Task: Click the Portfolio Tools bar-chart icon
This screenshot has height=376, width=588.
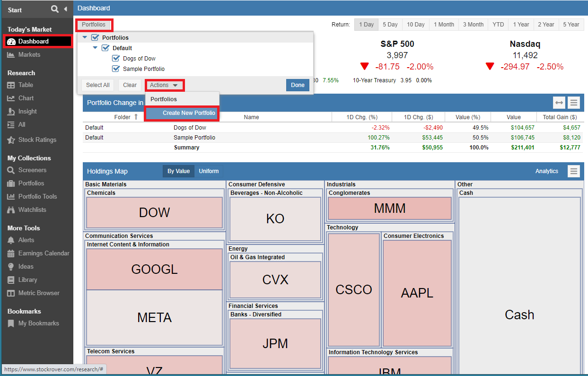Action: tap(11, 197)
